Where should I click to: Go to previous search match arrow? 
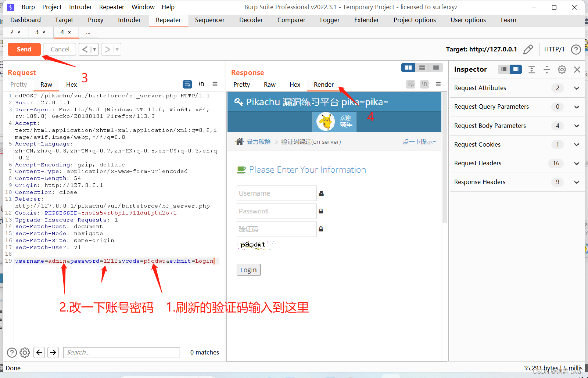(x=39, y=353)
